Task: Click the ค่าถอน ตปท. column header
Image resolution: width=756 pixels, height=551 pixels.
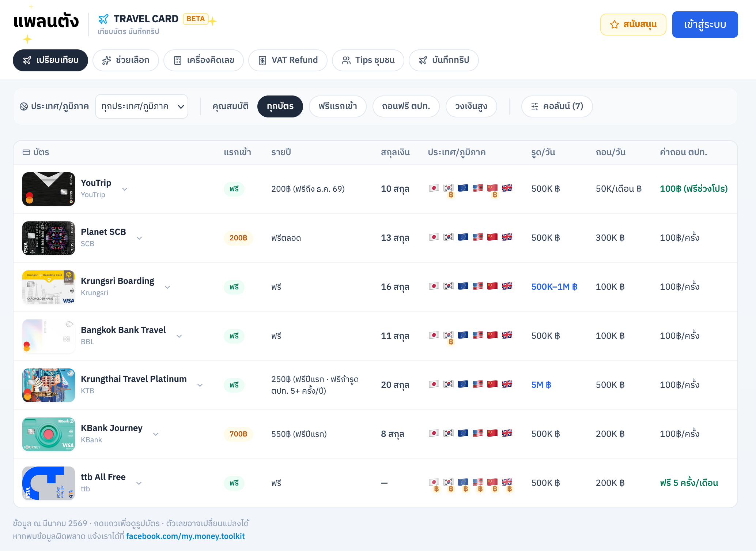Action: (x=683, y=152)
